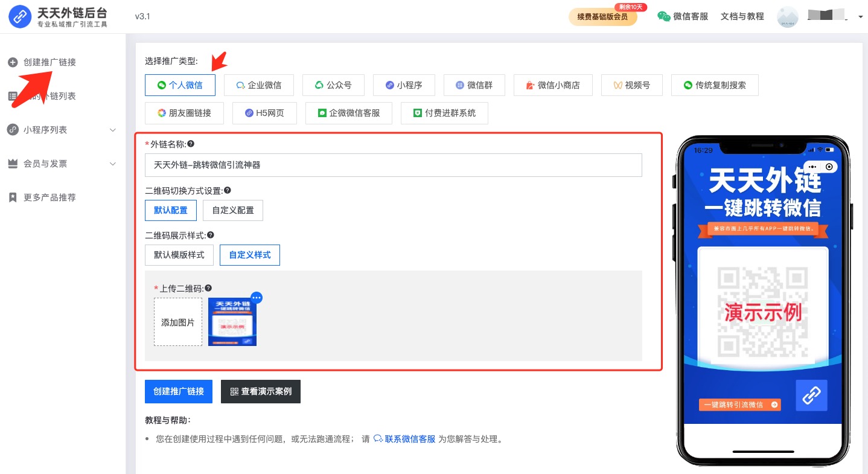Click the 创建推广链接 blue button
Image resolution: width=868 pixels, height=474 pixels.
tap(179, 391)
